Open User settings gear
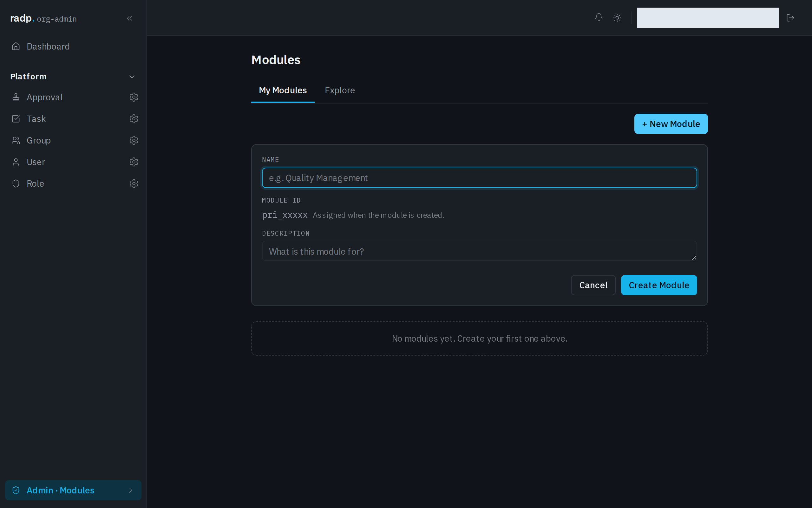Viewport: 812px width, 508px height. pos(134,162)
